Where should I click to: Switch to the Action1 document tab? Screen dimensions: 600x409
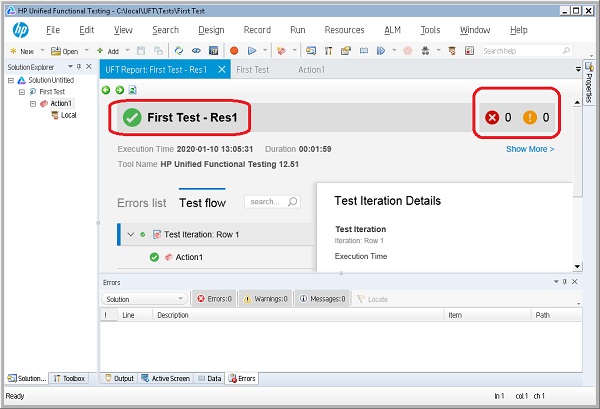coord(311,70)
